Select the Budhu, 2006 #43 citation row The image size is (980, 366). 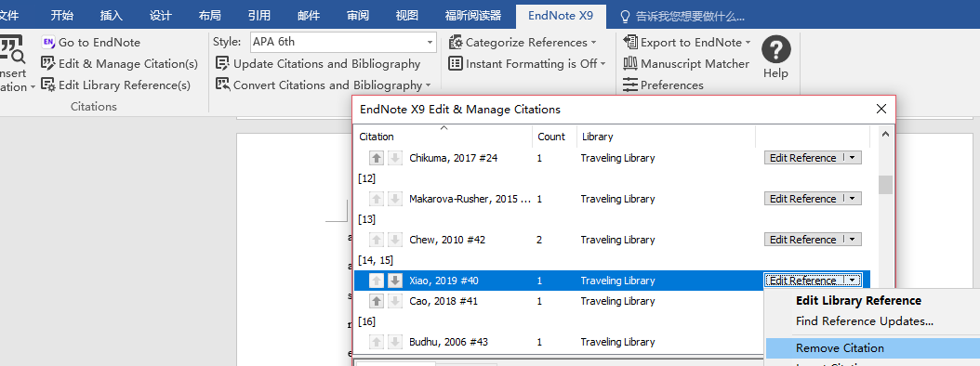tap(560, 342)
